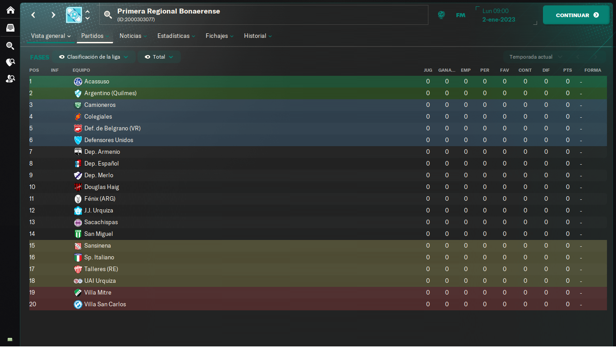Toggle the Clasificación de la liga view
This screenshot has height=364, width=616.
pos(94,57)
